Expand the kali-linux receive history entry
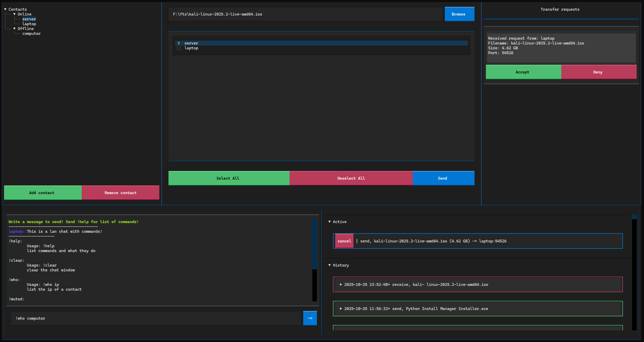Image resolution: width=644 pixels, height=342 pixels. (341, 285)
